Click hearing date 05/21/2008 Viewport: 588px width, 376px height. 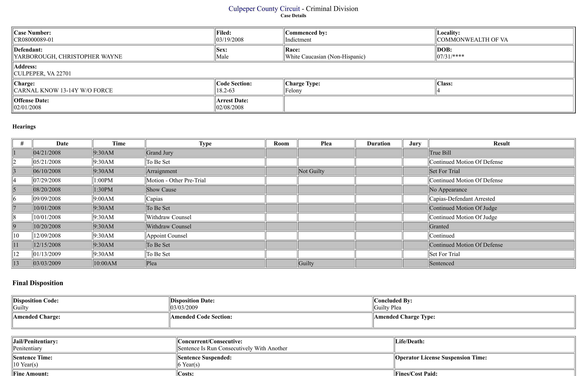47,162
